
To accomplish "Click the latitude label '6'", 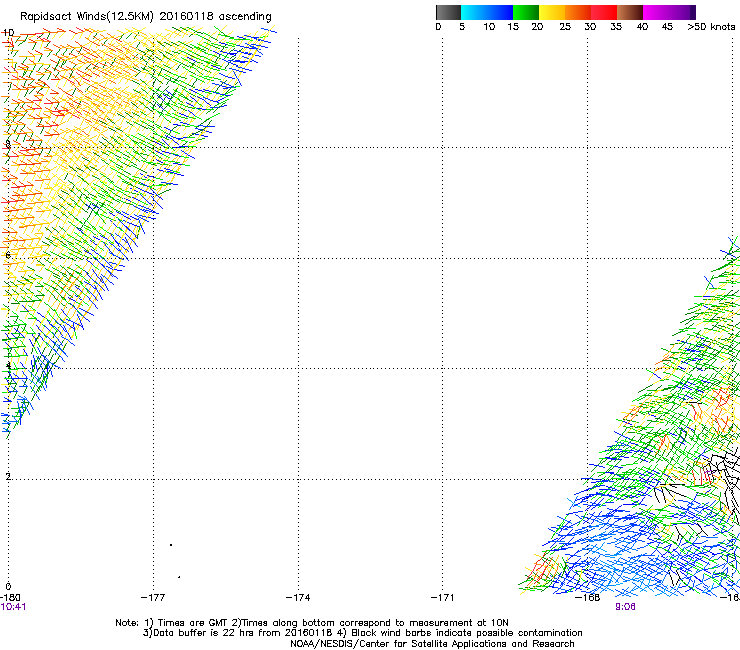I will pos(8,255).
